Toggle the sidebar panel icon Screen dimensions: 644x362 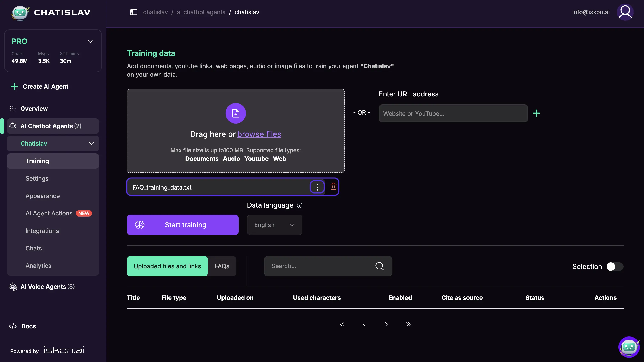pos(134,12)
